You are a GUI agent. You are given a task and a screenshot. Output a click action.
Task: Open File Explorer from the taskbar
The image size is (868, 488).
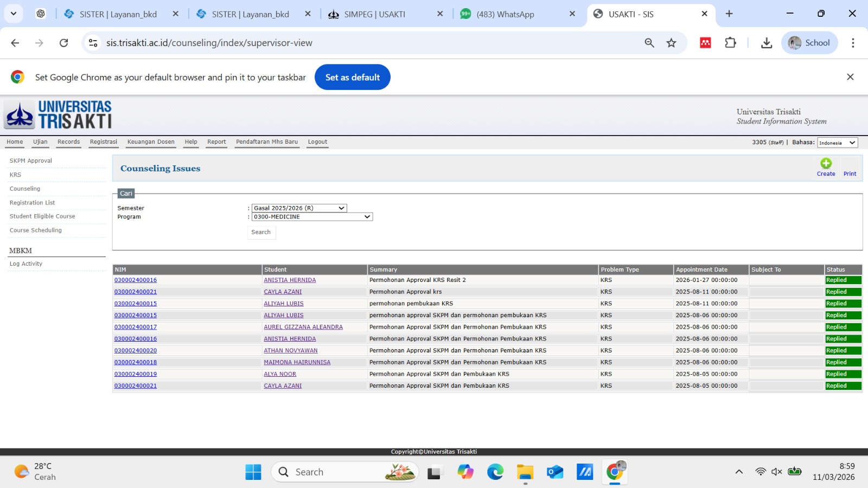point(525,472)
